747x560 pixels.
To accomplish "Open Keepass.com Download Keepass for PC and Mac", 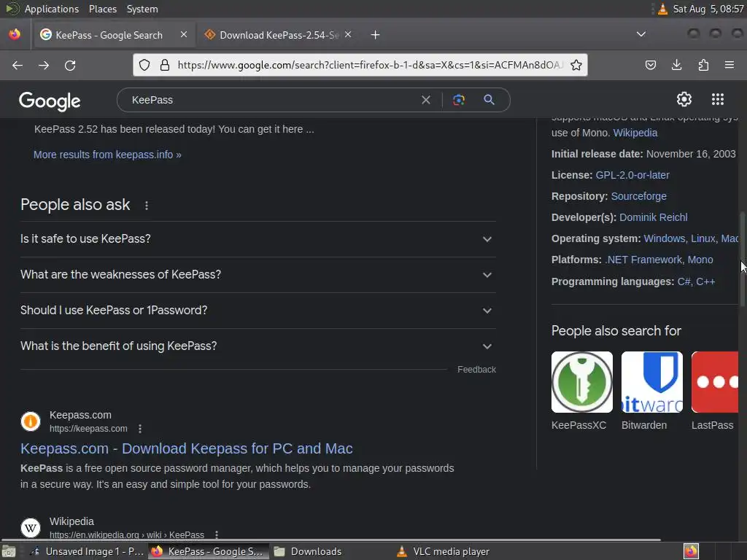I will coord(186,448).
